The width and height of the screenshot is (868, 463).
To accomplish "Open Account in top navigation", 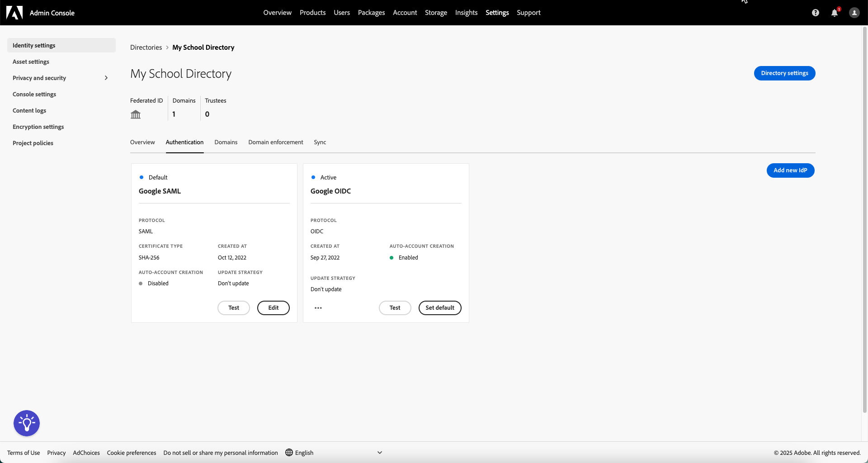I will tap(405, 13).
